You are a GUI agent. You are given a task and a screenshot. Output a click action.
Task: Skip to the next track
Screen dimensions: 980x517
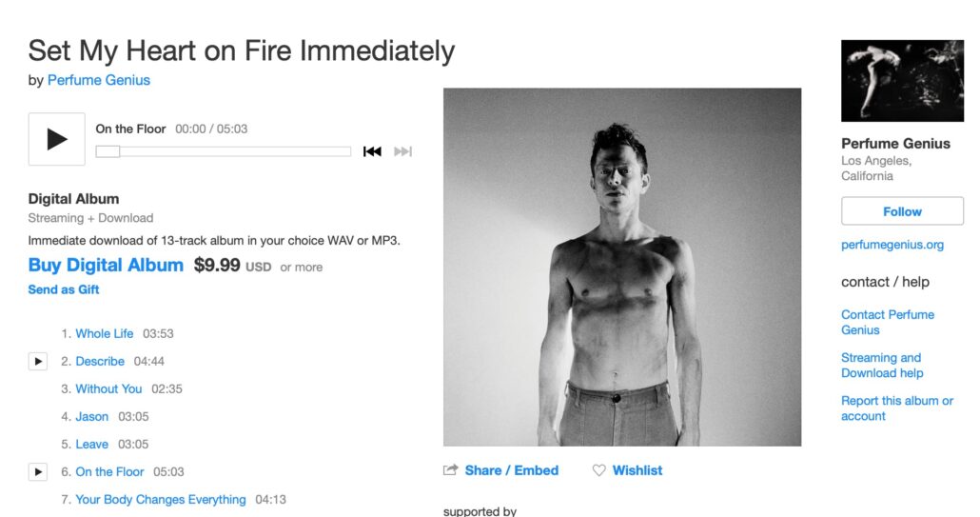[403, 151]
